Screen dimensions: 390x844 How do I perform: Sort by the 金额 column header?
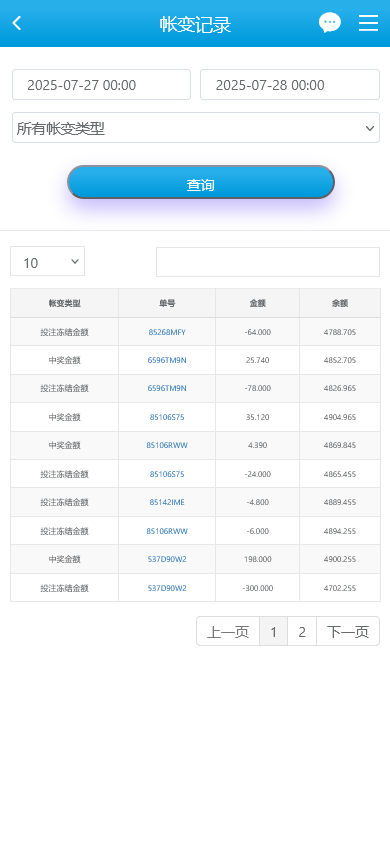[258, 303]
